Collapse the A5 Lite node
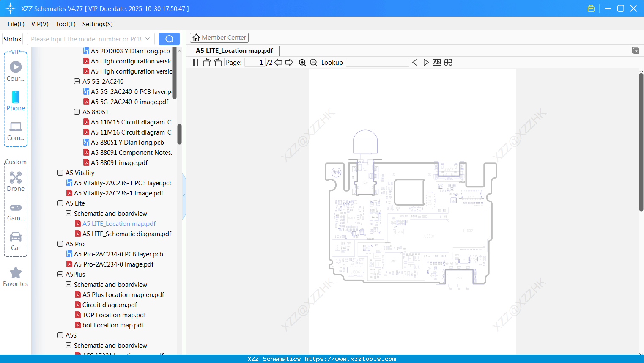The height and width of the screenshot is (363, 644). (60, 203)
